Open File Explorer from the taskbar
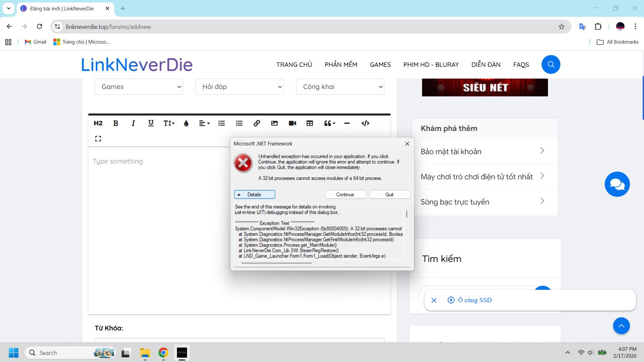644x362 pixels. [145, 353]
